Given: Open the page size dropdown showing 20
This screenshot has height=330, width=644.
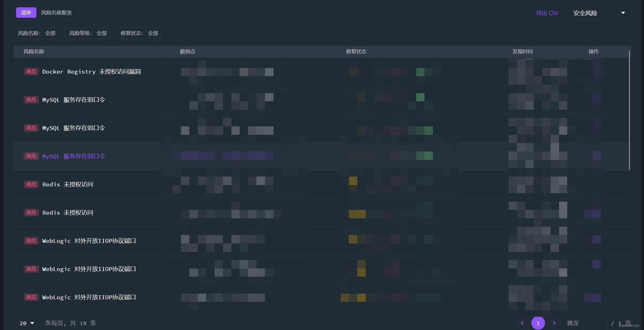Looking at the screenshot, I should (27, 323).
